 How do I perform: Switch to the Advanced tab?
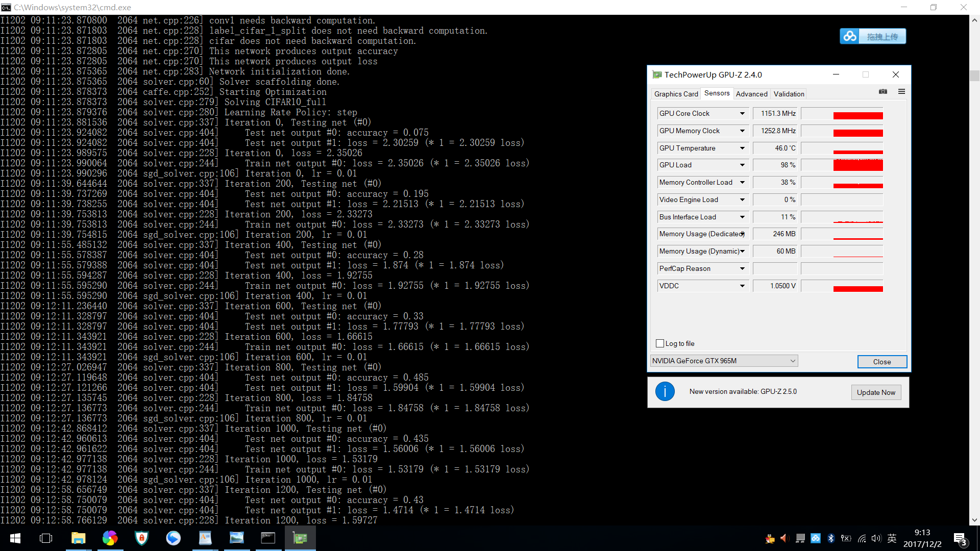point(751,94)
